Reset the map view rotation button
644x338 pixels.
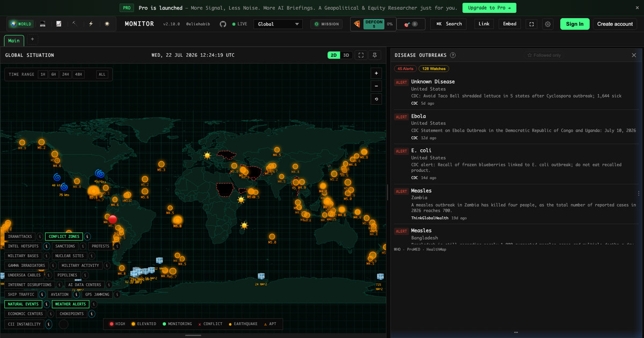[376, 99]
